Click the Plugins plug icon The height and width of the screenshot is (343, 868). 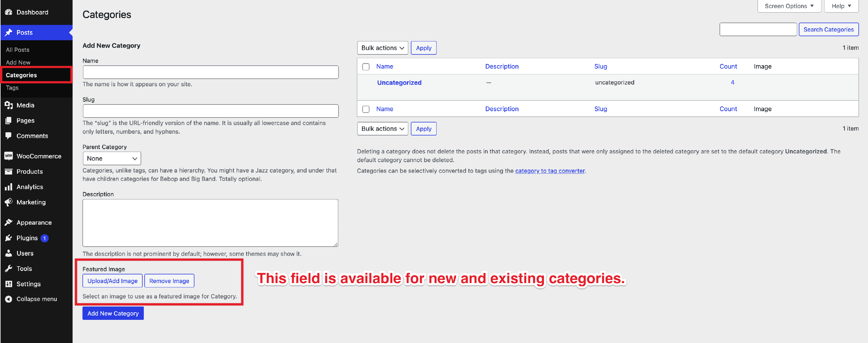point(8,238)
